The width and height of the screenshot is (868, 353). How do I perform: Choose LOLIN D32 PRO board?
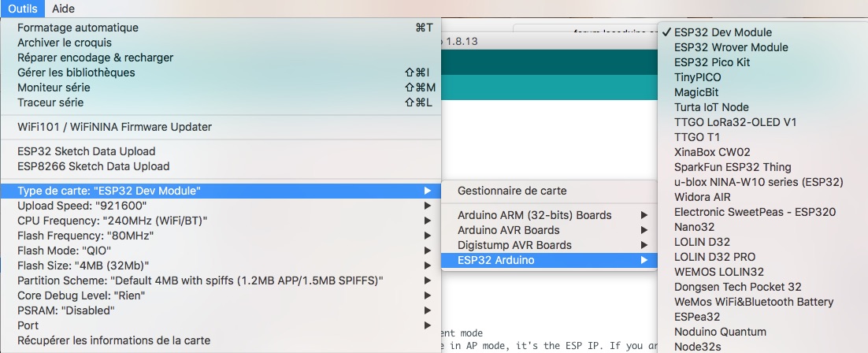click(x=762, y=257)
